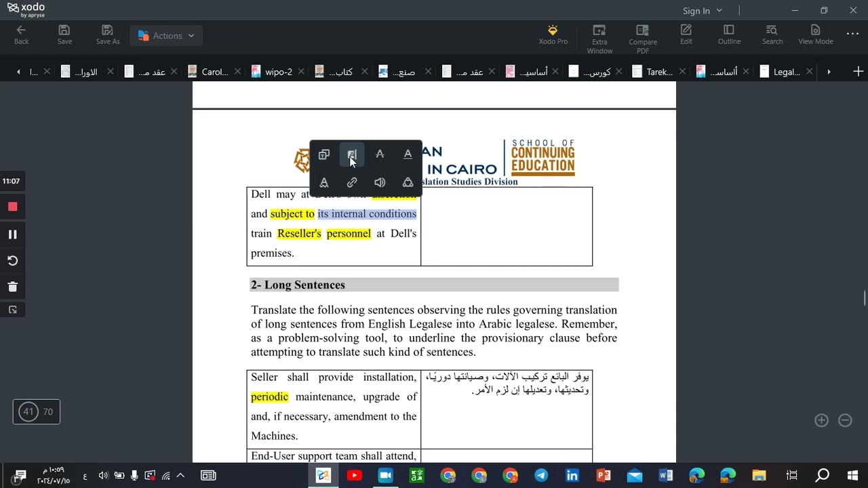
Task: Copy selected text from the popup toolbar
Action: tap(324, 155)
